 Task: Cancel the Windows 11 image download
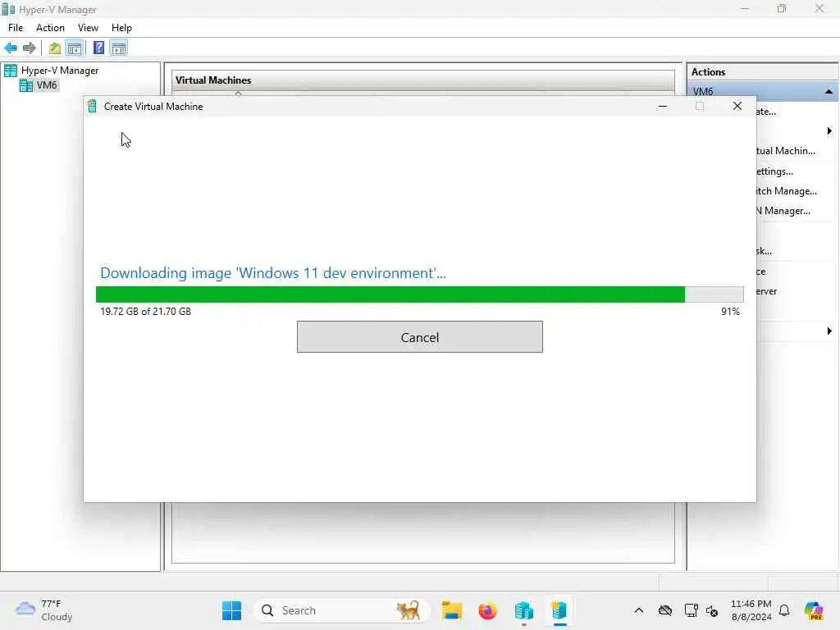pos(419,337)
